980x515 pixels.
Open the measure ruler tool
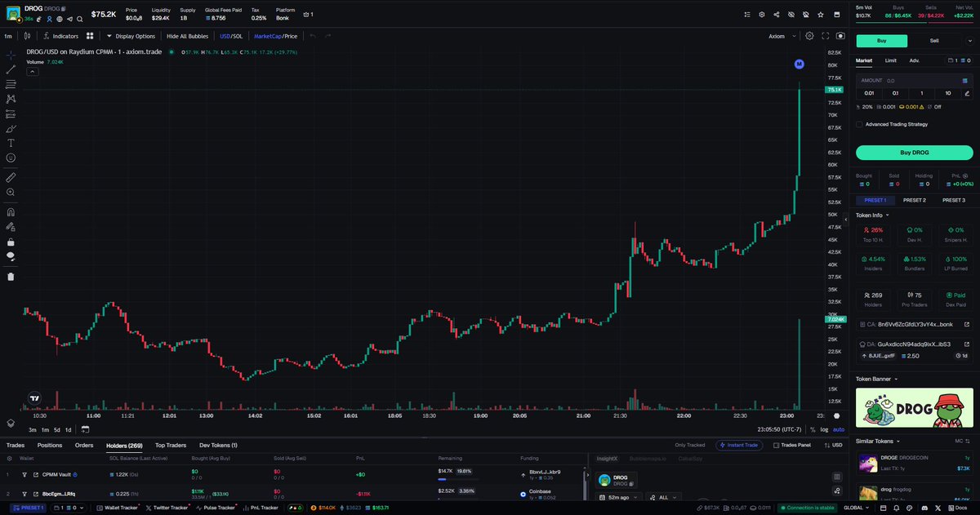coord(9,176)
